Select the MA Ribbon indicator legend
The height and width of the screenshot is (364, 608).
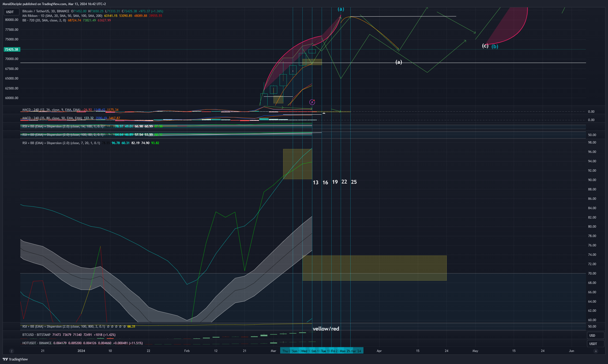pyautogui.click(x=62, y=16)
